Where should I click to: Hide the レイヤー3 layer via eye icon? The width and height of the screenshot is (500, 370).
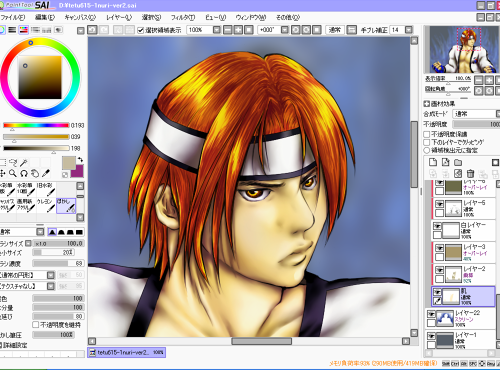point(439,248)
